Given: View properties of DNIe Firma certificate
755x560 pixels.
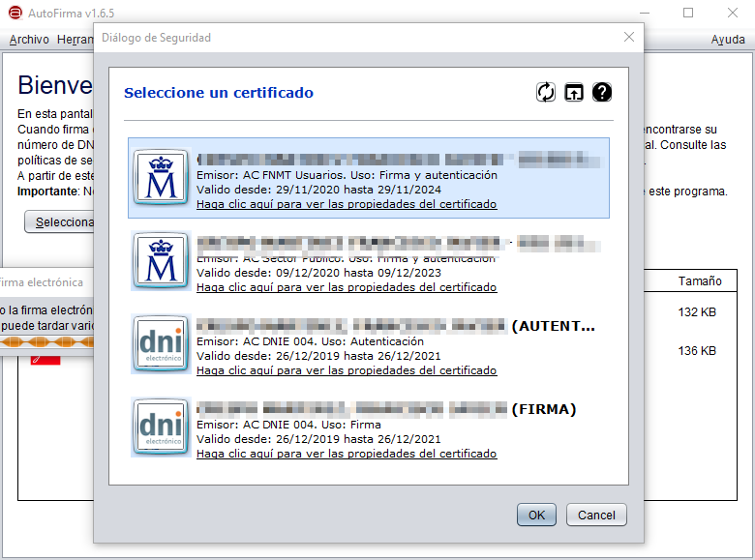Looking at the screenshot, I should tap(347, 454).
